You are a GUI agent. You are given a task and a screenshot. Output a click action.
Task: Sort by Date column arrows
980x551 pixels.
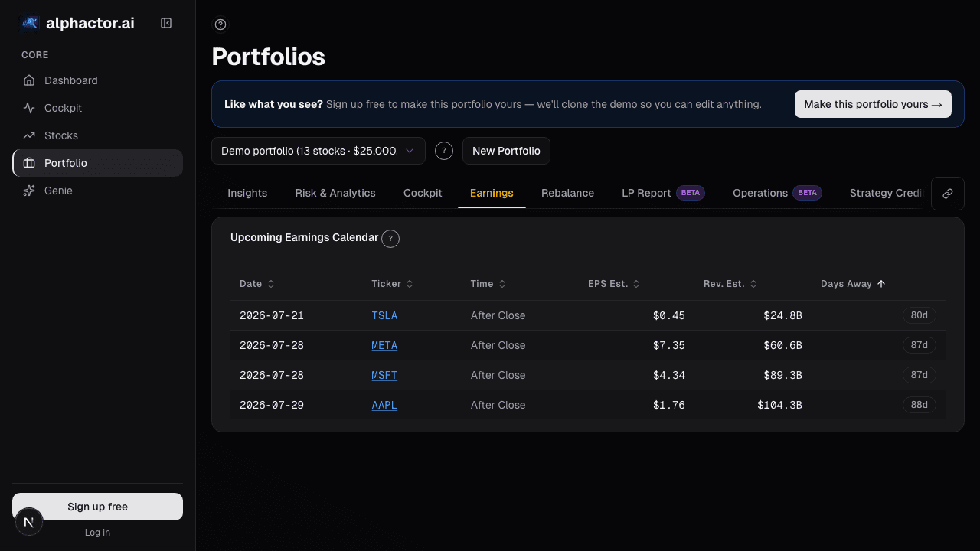point(271,284)
